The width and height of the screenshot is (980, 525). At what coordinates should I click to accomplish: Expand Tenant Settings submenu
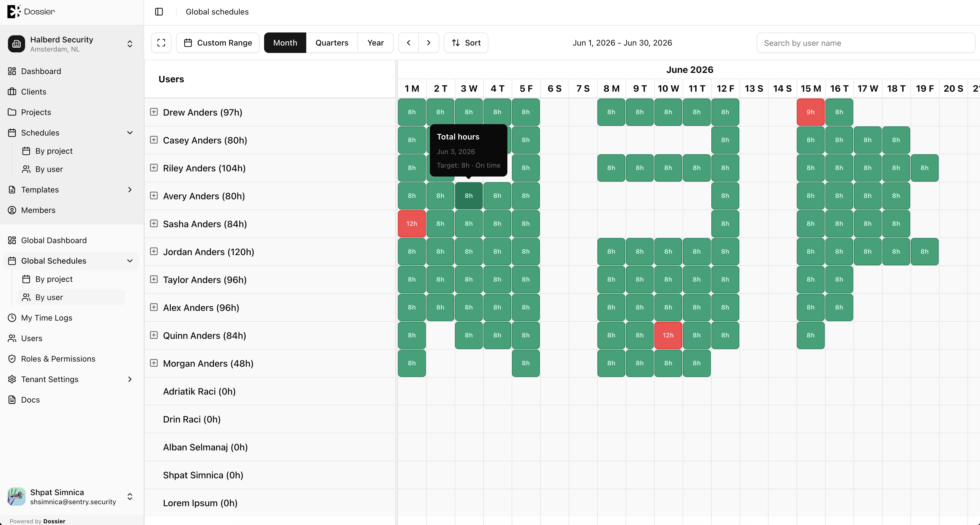coord(130,380)
